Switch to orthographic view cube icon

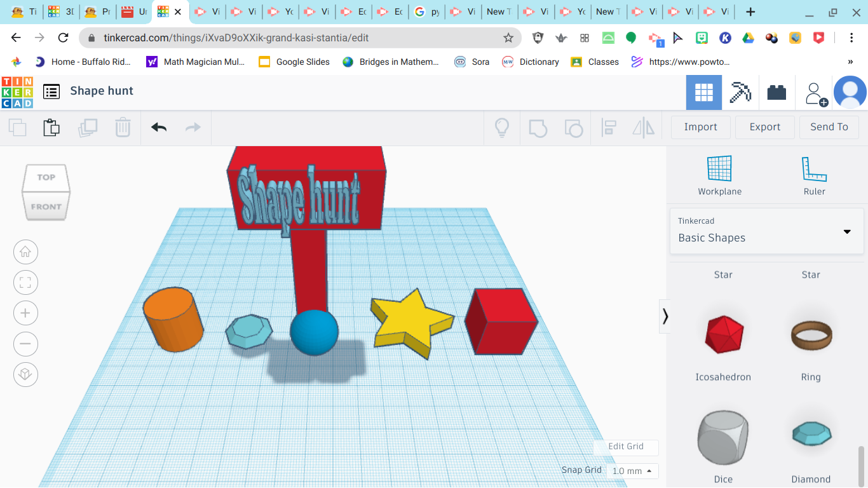25,374
